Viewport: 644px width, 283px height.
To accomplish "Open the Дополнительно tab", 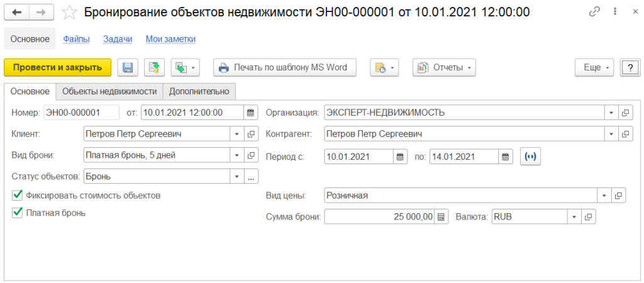I will click(x=200, y=92).
